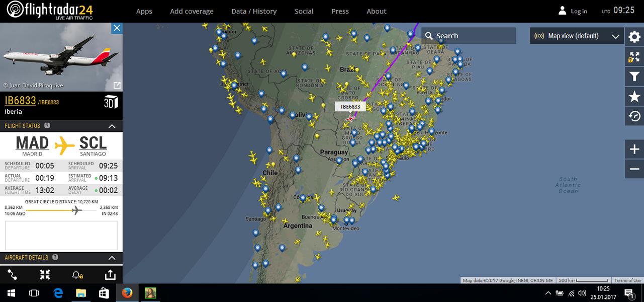
Task: Open the map settings gear
Action: pyautogui.click(x=634, y=36)
